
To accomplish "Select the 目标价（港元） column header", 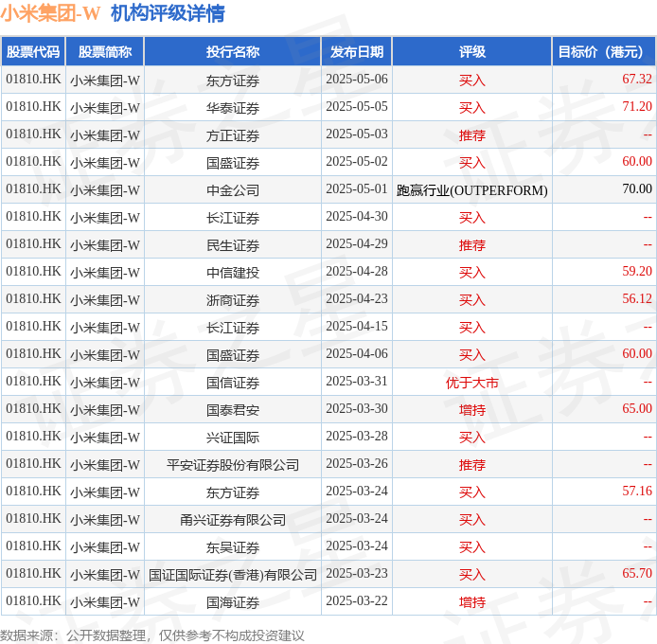I will pos(603,51).
